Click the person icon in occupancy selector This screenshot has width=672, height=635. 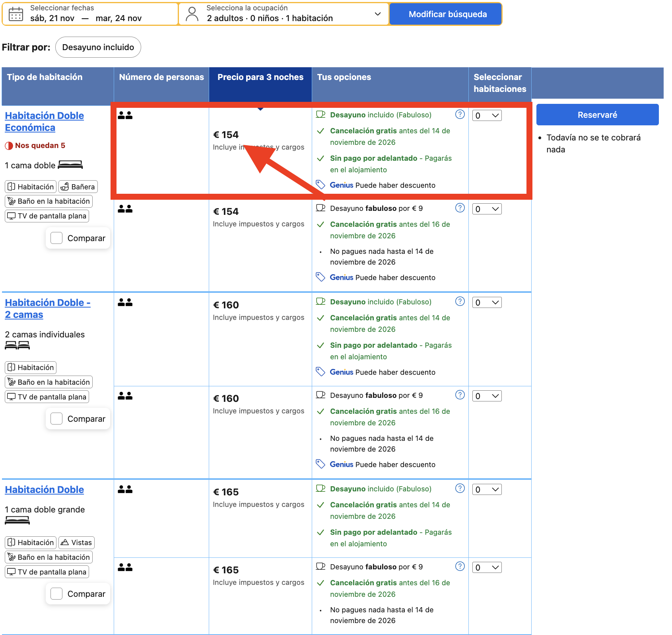[192, 14]
